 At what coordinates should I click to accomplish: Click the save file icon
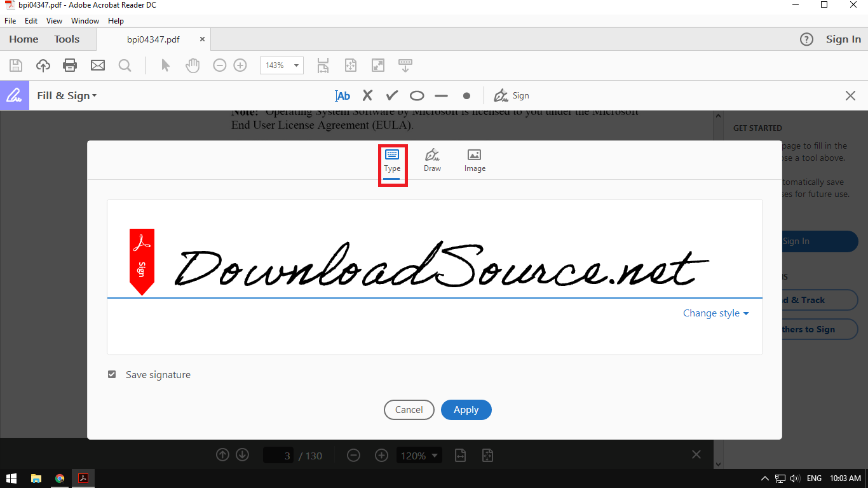click(x=16, y=65)
